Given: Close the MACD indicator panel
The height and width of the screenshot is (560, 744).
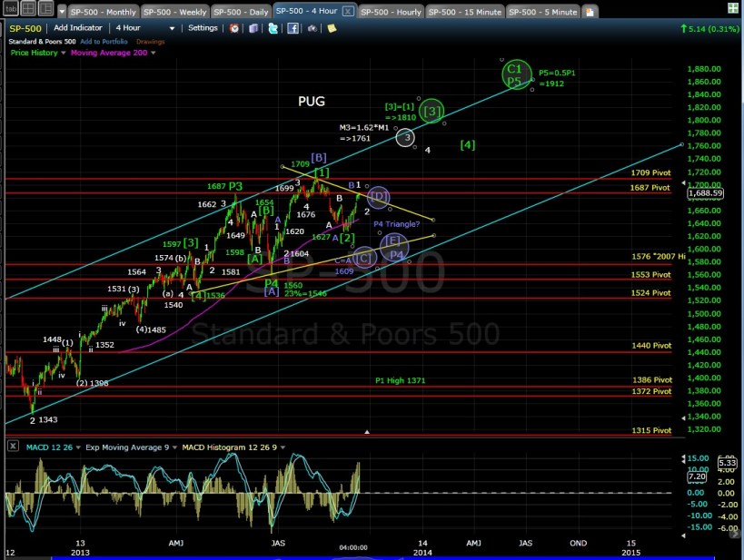Looking at the screenshot, I should tap(13, 446).
